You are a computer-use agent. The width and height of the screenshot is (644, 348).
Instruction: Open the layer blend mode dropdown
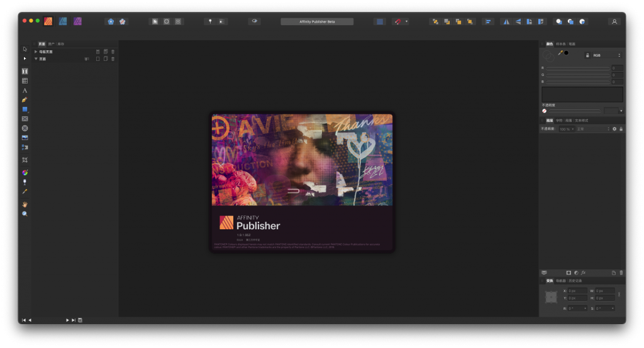(593, 129)
